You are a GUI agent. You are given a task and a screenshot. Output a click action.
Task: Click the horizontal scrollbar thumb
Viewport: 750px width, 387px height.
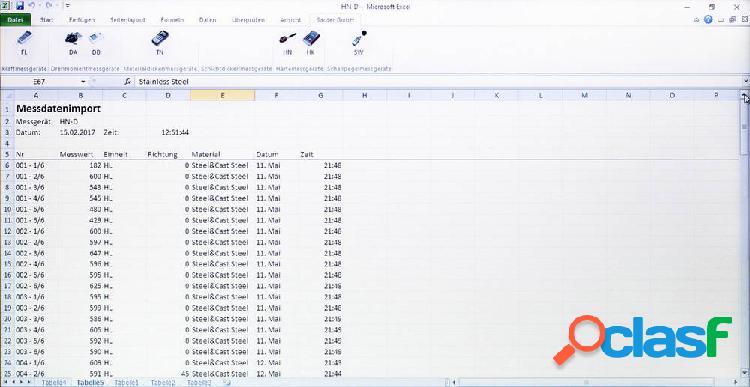pos(586,383)
